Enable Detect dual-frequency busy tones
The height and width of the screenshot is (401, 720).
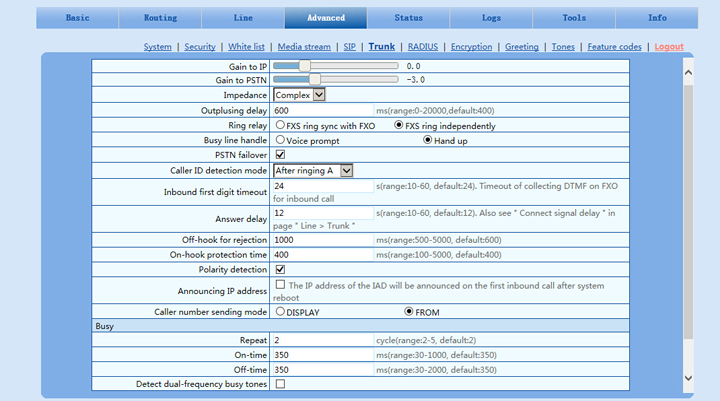280,384
